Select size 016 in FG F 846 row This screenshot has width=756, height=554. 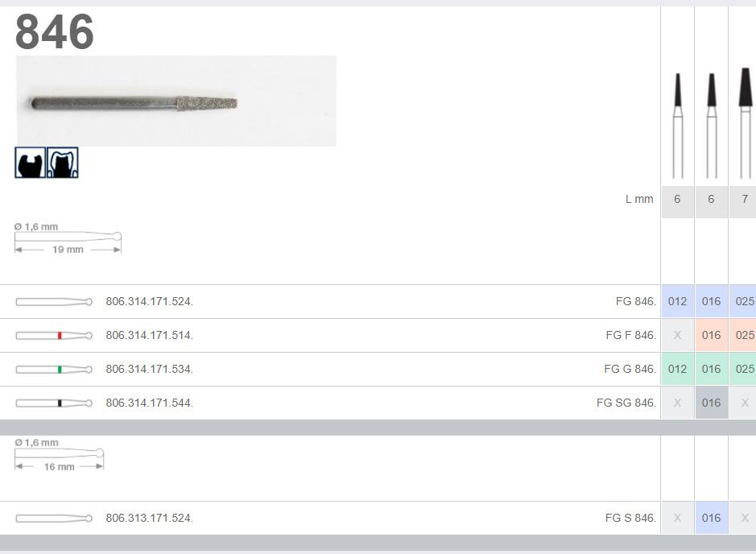(711, 335)
